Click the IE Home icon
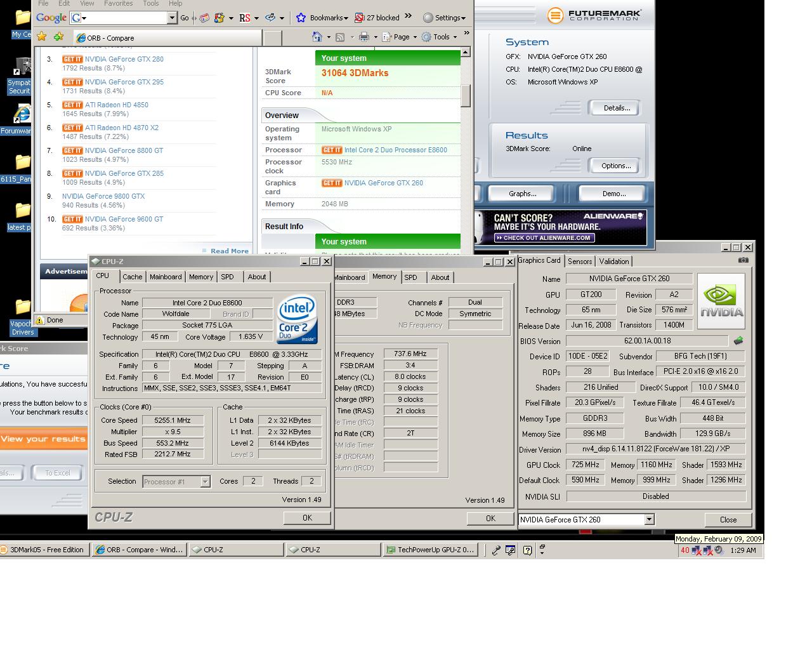Viewport: 812px width, 650px height. point(317,37)
